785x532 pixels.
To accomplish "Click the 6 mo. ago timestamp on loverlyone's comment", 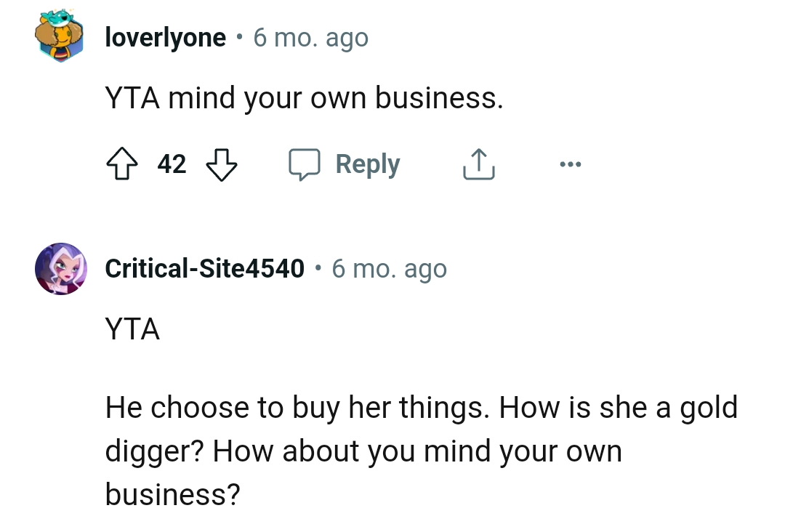I will pyautogui.click(x=311, y=37).
